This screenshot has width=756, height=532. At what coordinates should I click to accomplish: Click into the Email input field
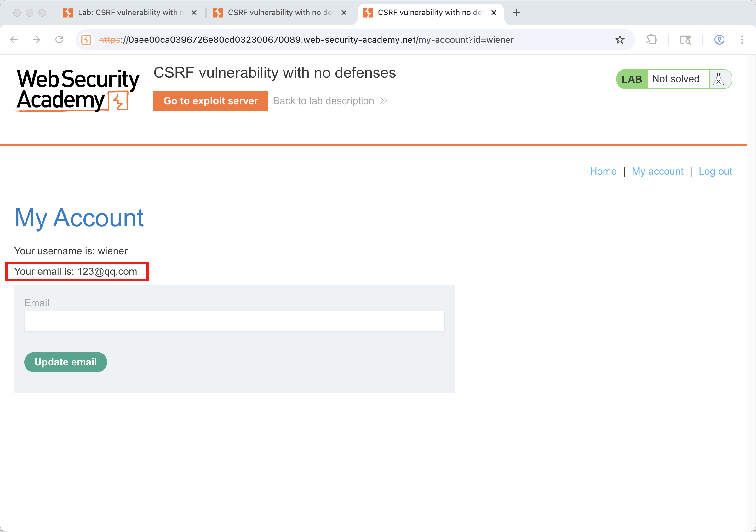point(234,321)
